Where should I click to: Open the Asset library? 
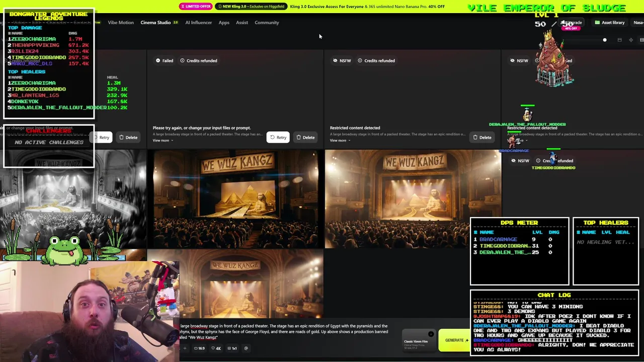tap(609, 23)
